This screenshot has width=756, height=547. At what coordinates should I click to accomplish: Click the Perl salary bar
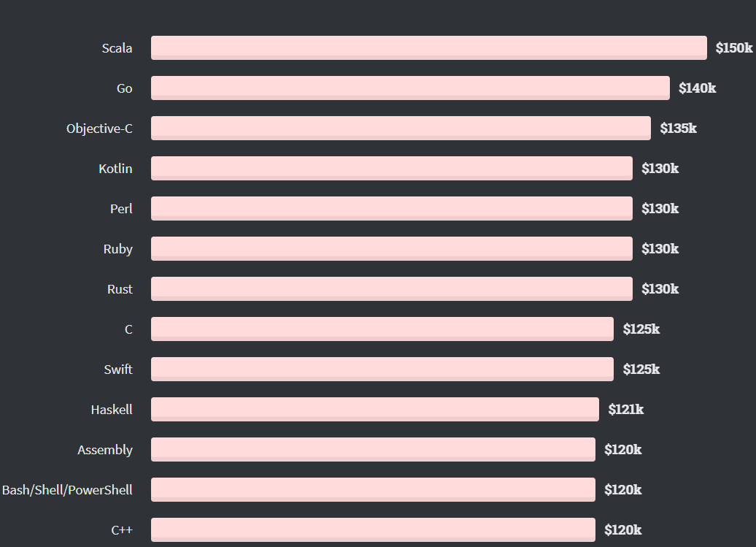pyautogui.click(x=391, y=208)
